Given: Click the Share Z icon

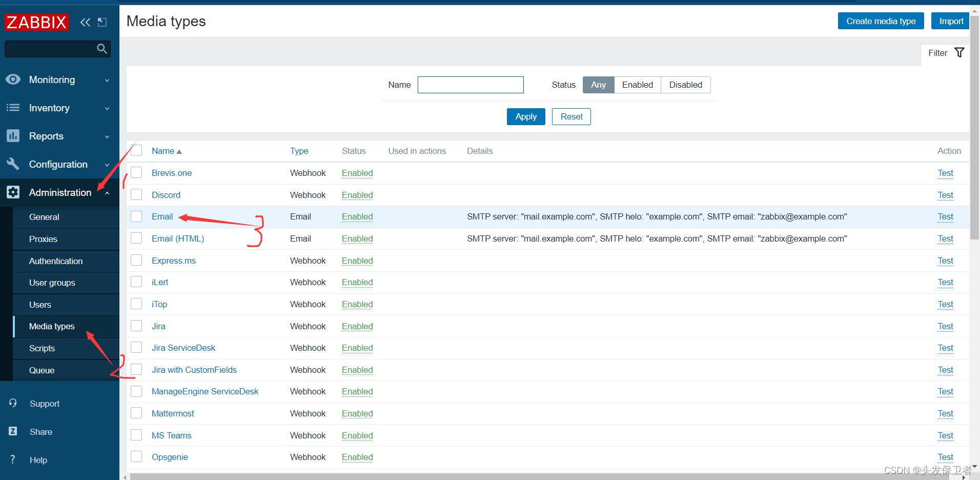Looking at the screenshot, I should (x=13, y=431).
